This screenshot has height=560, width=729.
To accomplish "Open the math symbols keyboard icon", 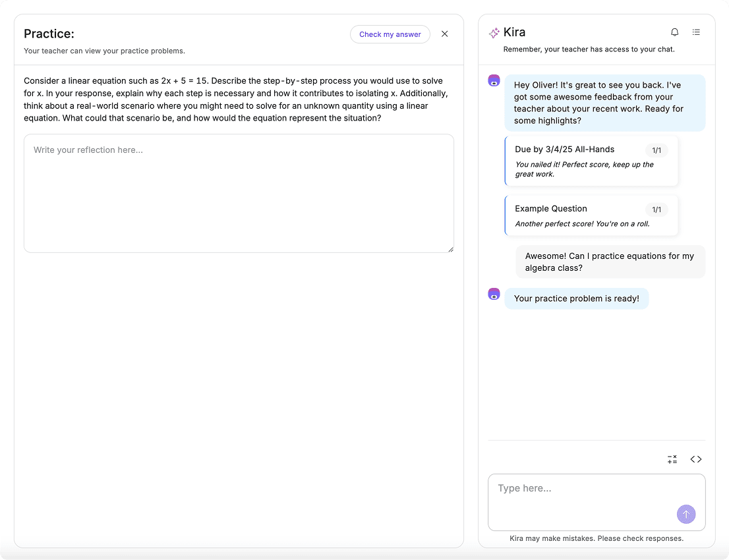I will pyautogui.click(x=672, y=459).
